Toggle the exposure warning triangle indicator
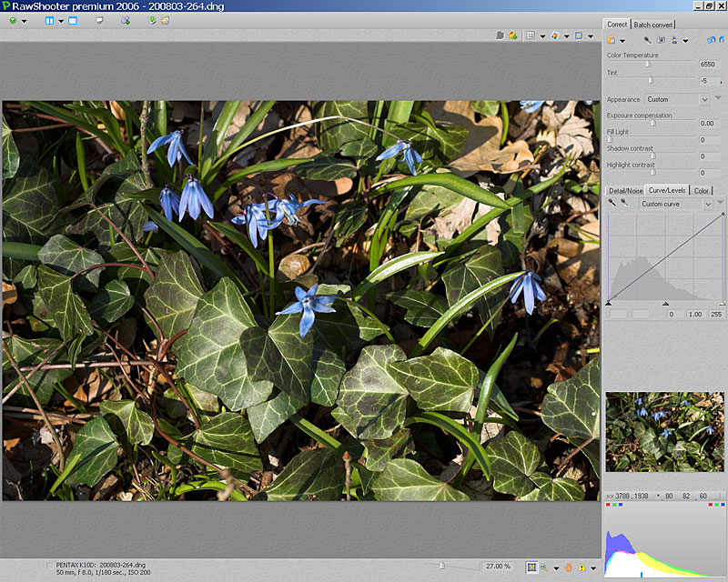728x582 pixels. [581, 567]
